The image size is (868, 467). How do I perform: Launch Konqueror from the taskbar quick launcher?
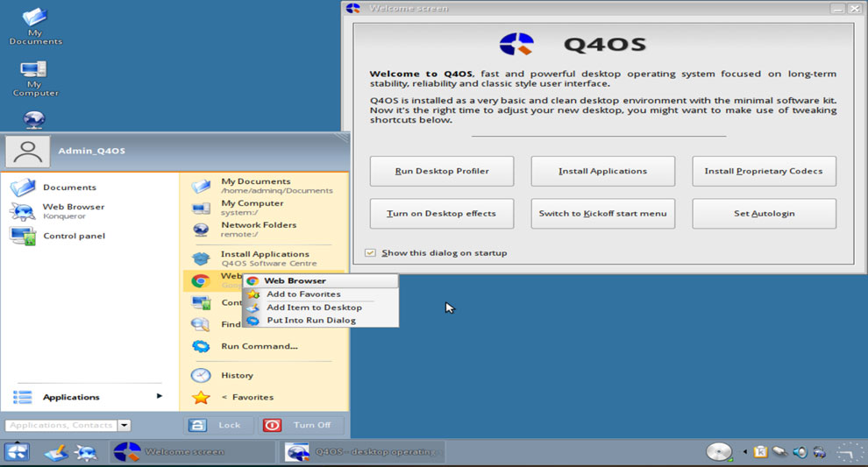point(86,452)
